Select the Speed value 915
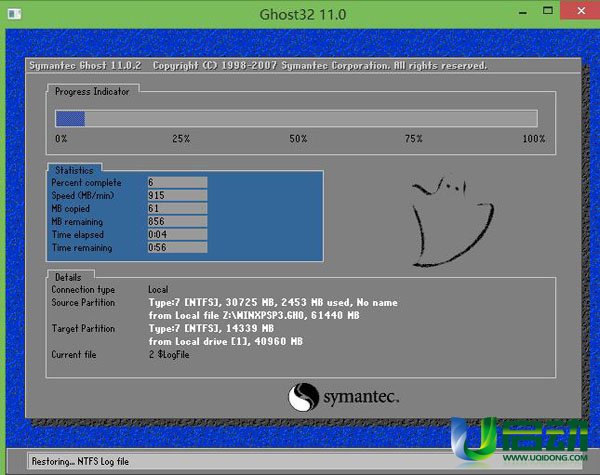 (x=178, y=195)
